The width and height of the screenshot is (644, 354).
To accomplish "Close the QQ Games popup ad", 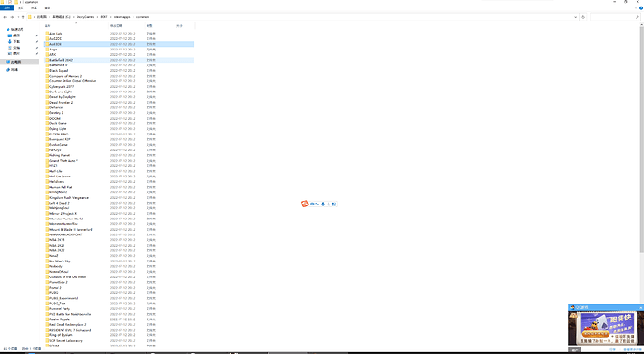I will 640,307.
